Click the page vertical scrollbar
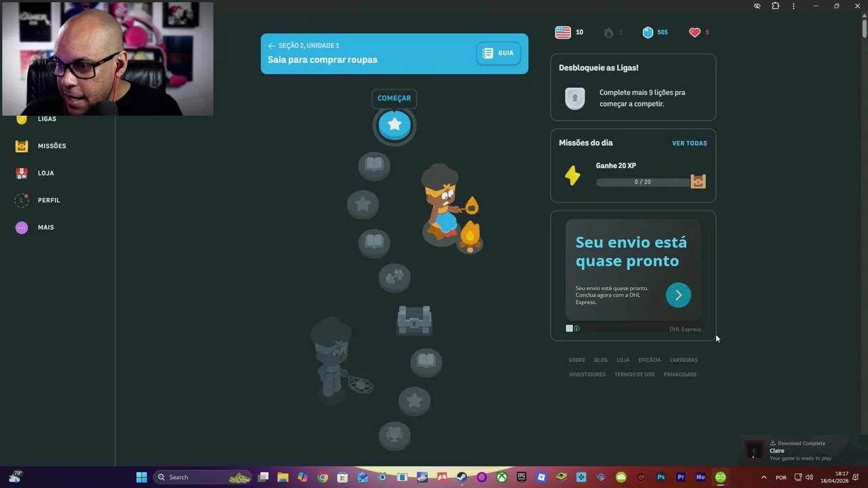The width and height of the screenshot is (868, 488). pos(864,27)
